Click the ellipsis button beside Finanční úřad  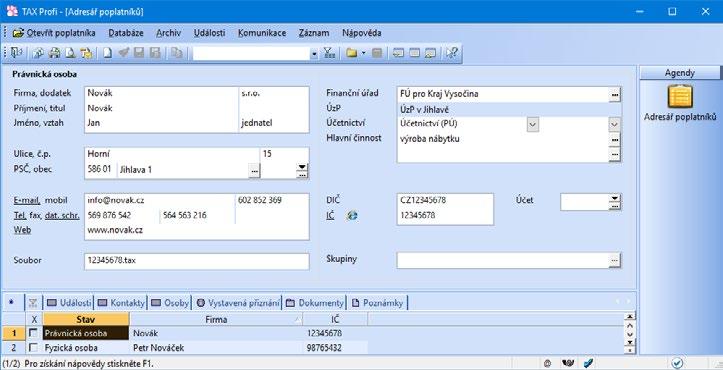pyautogui.click(x=615, y=95)
